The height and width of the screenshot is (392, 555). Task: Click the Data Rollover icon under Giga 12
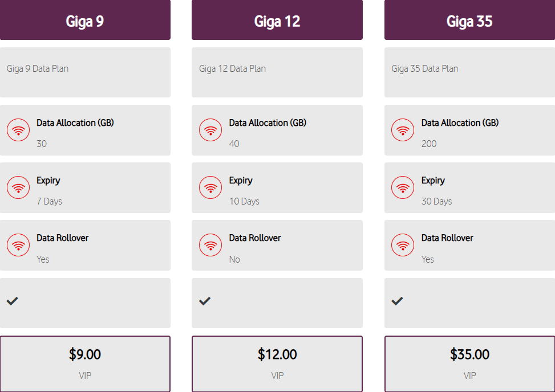[x=210, y=245]
